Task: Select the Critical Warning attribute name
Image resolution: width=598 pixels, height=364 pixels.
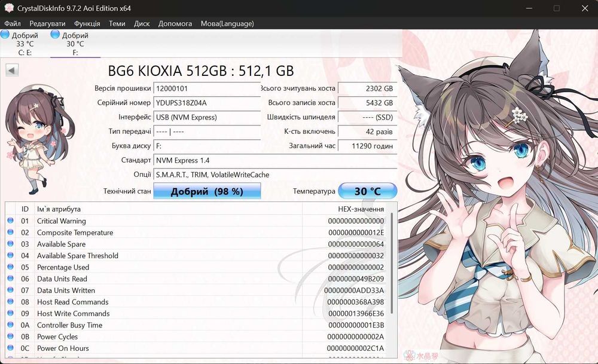Action: coord(62,221)
